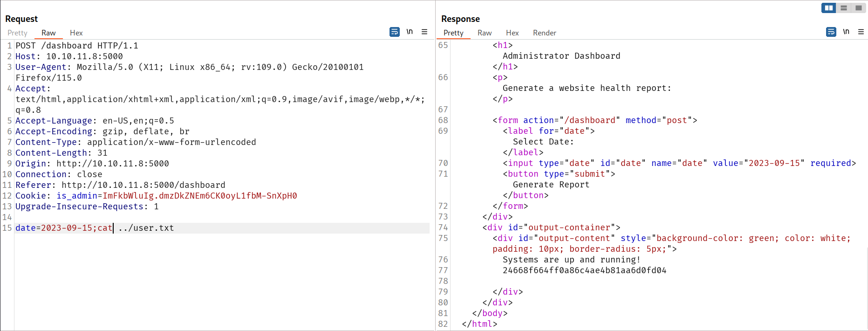Image resolution: width=868 pixels, height=331 pixels.
Task: Click the button type="submit" tag
Action: [x=559, y=174]
